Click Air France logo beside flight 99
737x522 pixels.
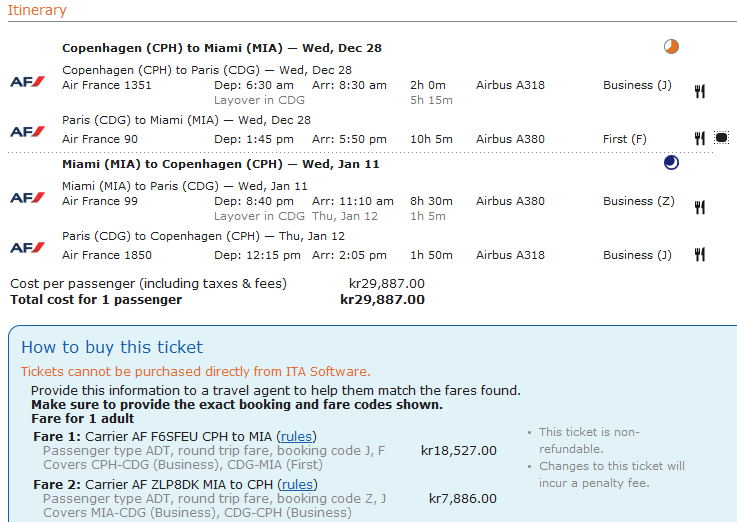pos(27,197)
